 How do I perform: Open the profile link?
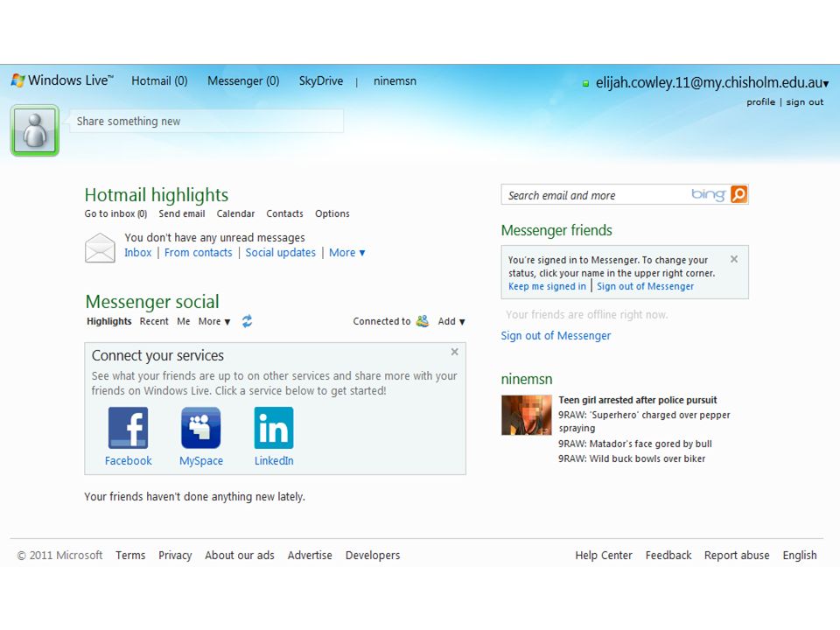click(x=760, y=102)
